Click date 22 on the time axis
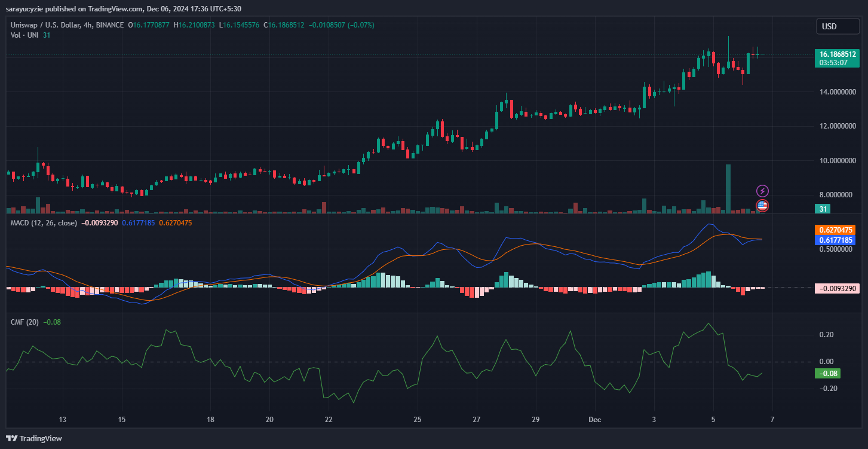Image resolution: width=868 pixels, height=449 pixels. pyautogui.click(x=328, y=420)
